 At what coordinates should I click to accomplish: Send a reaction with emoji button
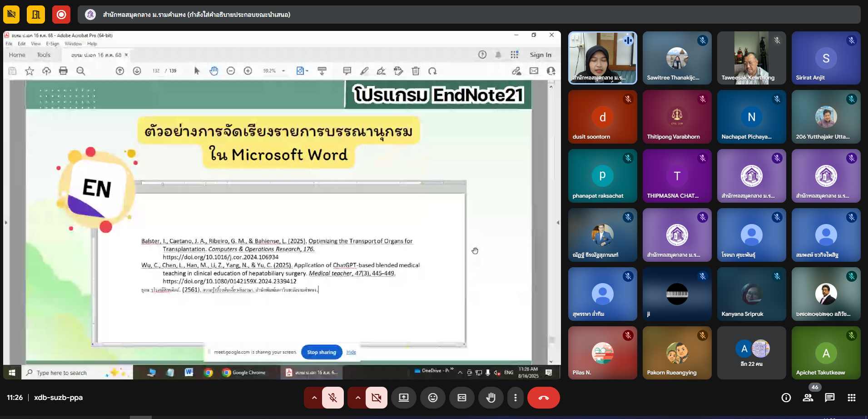pos(433,398)
